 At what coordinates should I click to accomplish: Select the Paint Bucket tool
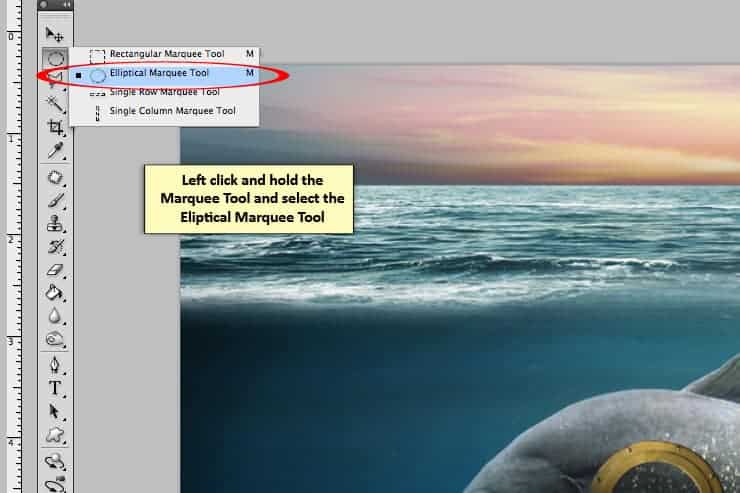[x=55, y=293]
